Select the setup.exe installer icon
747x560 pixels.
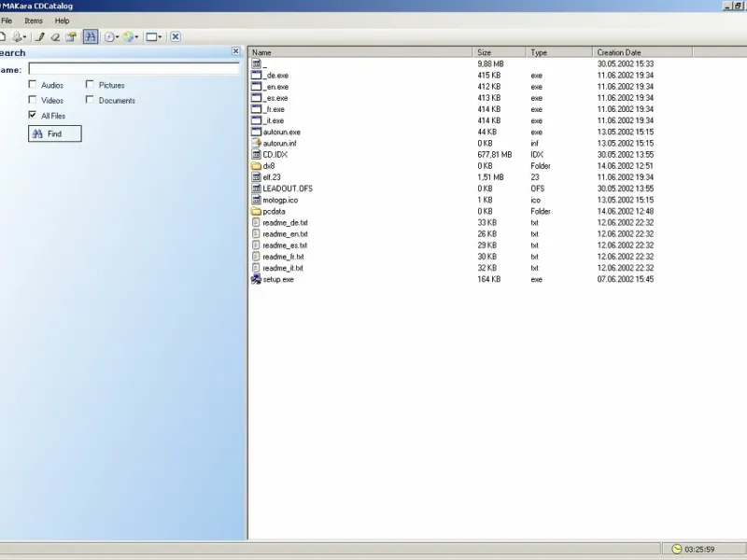pyautogui.click(x=256, y=279)
